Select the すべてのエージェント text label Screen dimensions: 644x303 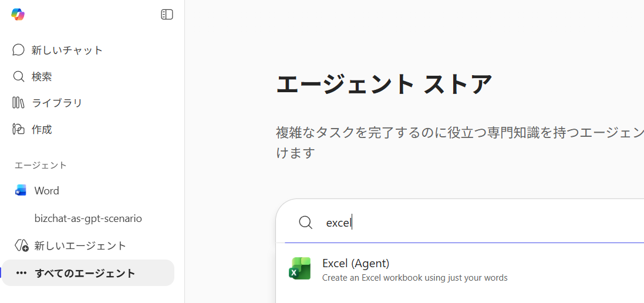[x=85, y=273]
